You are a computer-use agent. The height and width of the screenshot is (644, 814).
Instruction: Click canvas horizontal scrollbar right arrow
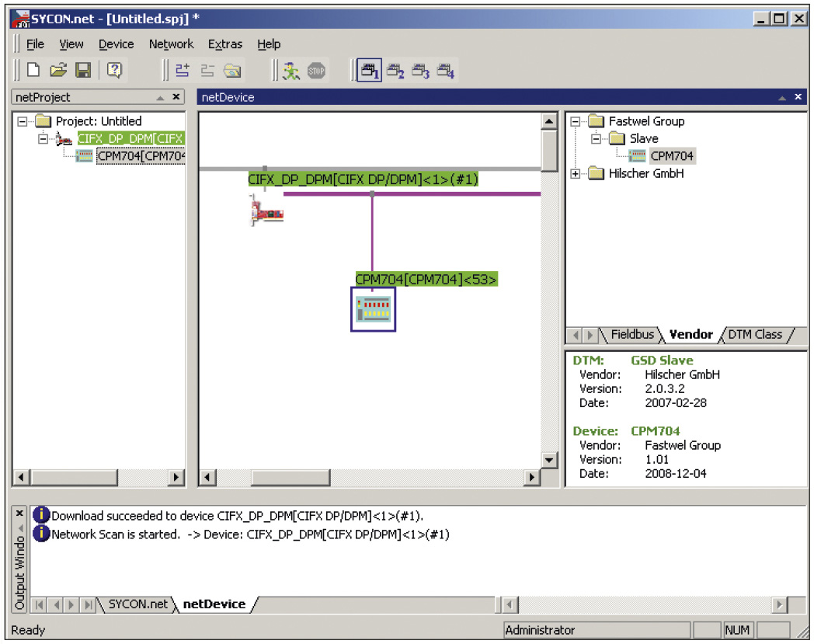pyautogui.click(x=531, y=477)
